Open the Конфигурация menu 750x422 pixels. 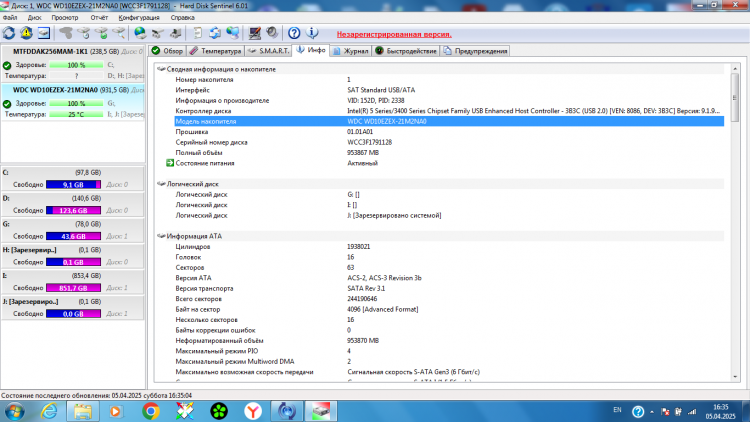[x=139, y=18]
